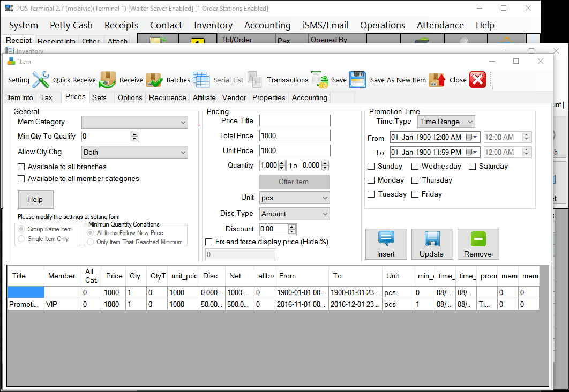
Task: Open the Unit pcs dropdown
Action: click(x=294, y=198)
